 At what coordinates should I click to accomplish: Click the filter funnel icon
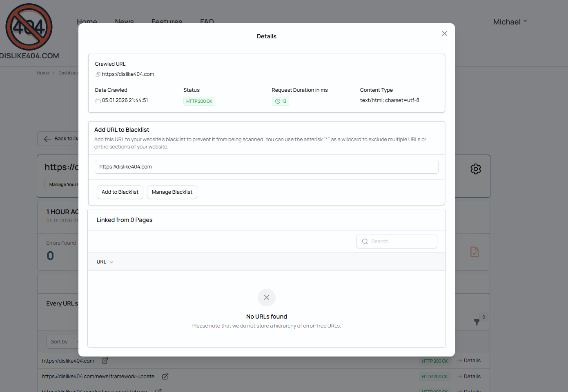(x=477, y=322)
